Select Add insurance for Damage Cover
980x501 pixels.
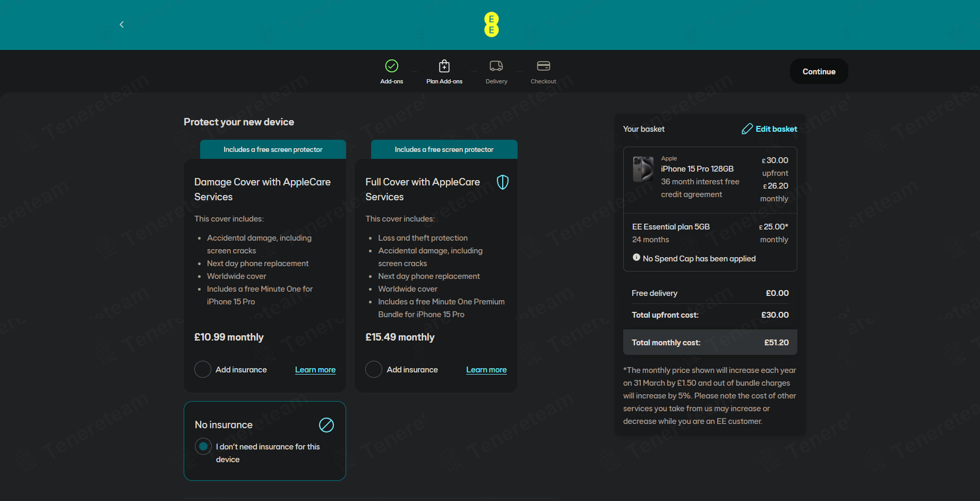coord(203,369)
